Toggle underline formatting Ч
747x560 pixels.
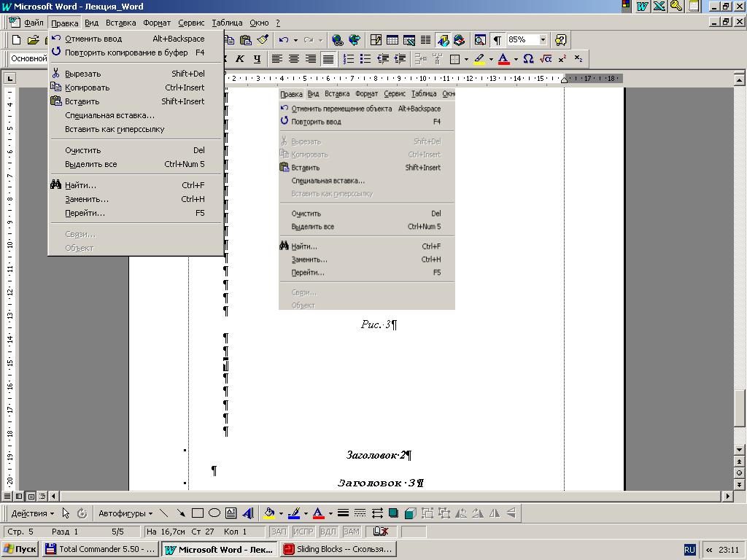[x=257, y=58]
